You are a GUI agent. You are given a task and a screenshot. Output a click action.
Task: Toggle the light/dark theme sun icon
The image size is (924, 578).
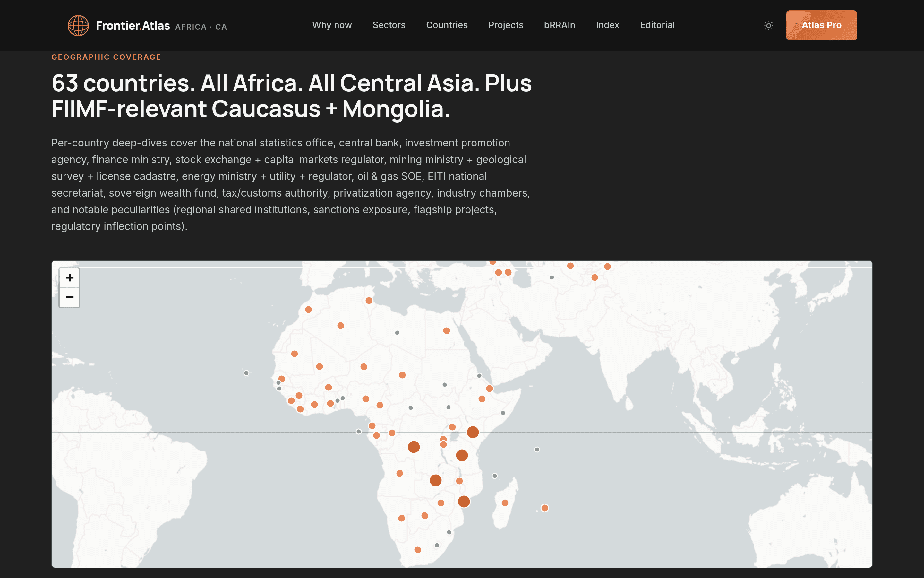[769, 26]
